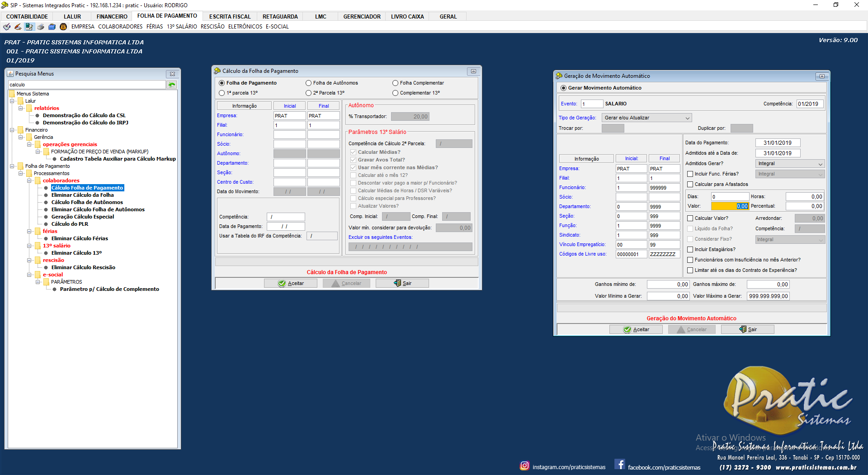
Task: Open the COLABORADORES menu
Action: click(120, 27)
